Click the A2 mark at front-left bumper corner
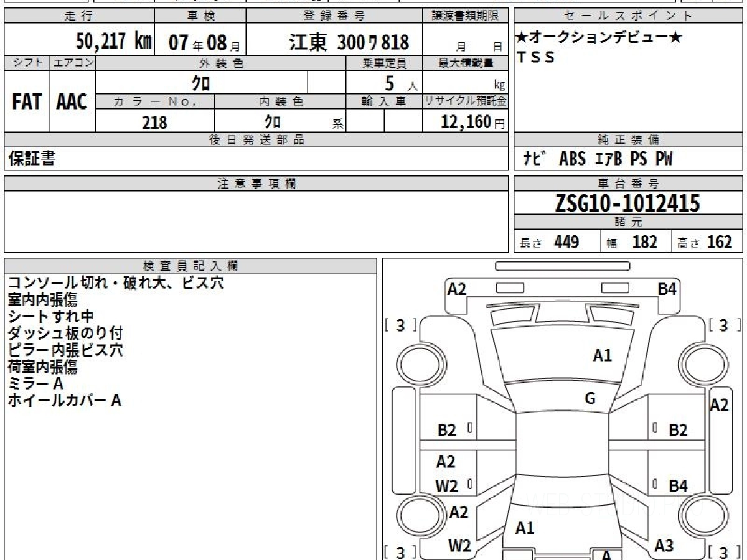747x560 pixels. 457,289
